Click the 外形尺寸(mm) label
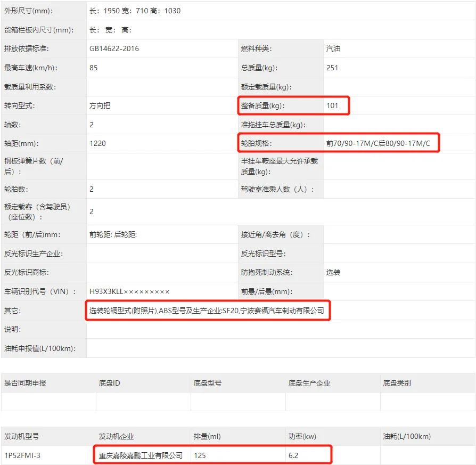The width and height of the screenshot is (476, 465). 29,11
